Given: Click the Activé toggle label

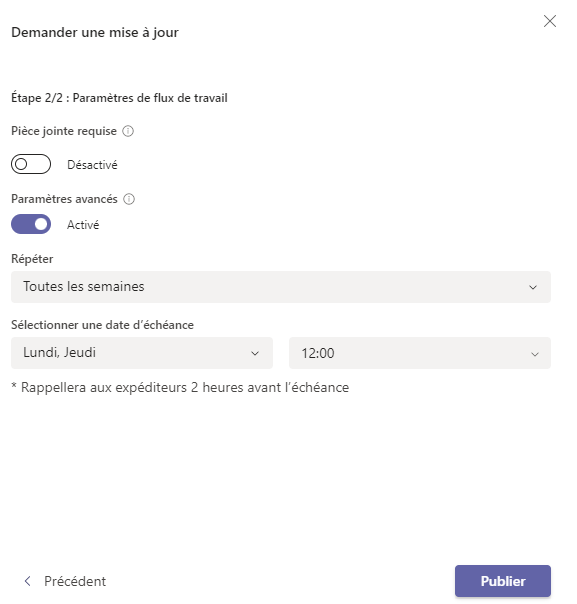Looking at the screenshot, I should coord(83,225).
